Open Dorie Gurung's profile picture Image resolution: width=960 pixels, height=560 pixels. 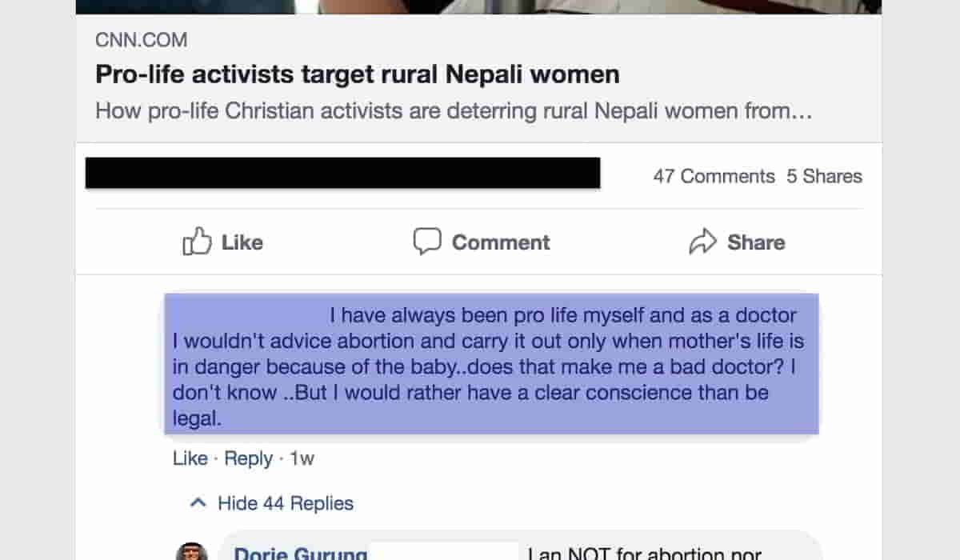[x=192, y=552]
